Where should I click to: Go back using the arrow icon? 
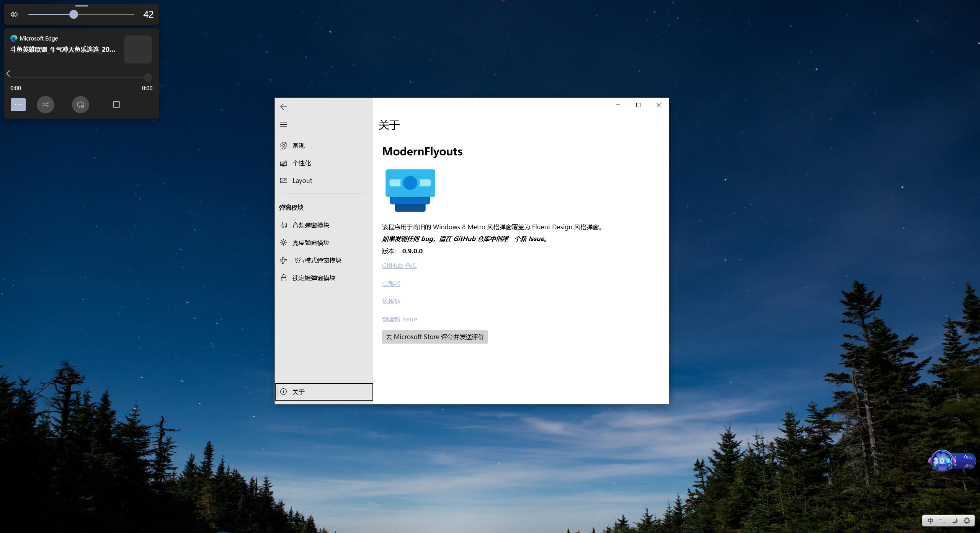(x=284, y=107)
